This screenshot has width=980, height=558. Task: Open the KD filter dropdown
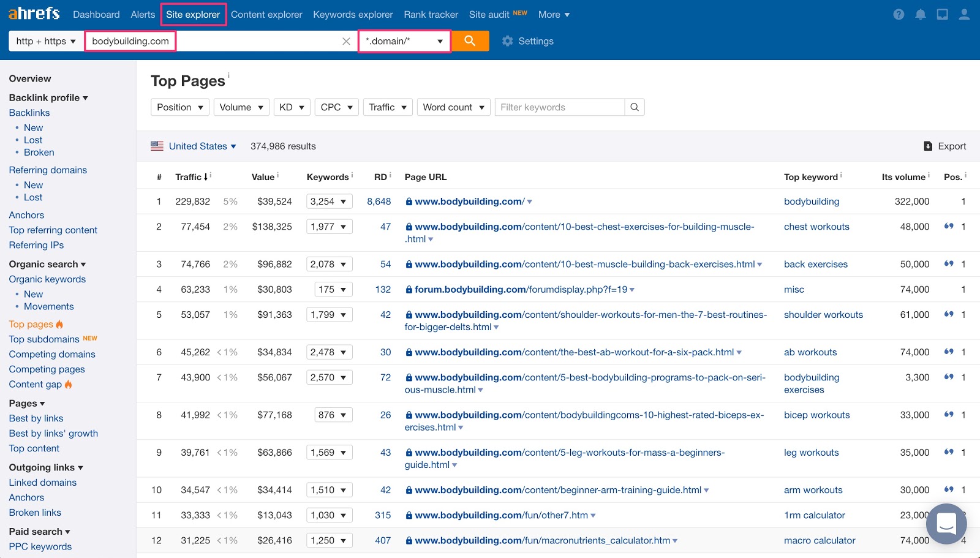pyautogui.click(x=292, y=107)
